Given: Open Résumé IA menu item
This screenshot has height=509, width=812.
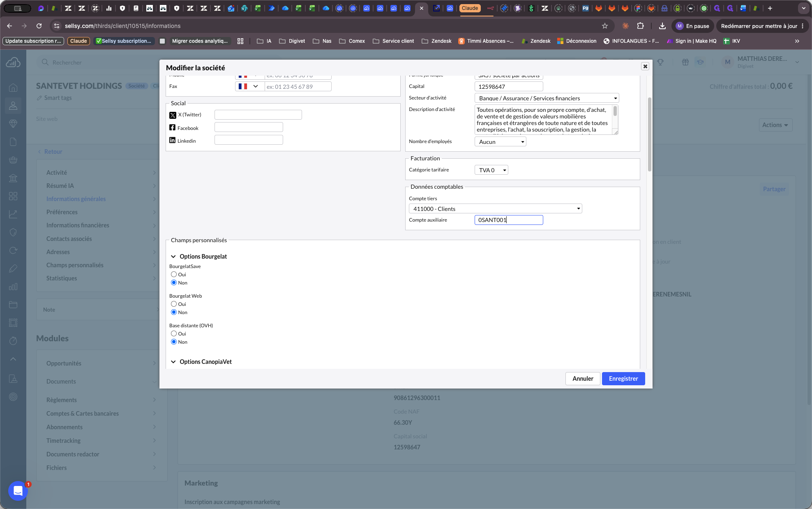Looking at the screenshot, I should [x=101, y=186].
